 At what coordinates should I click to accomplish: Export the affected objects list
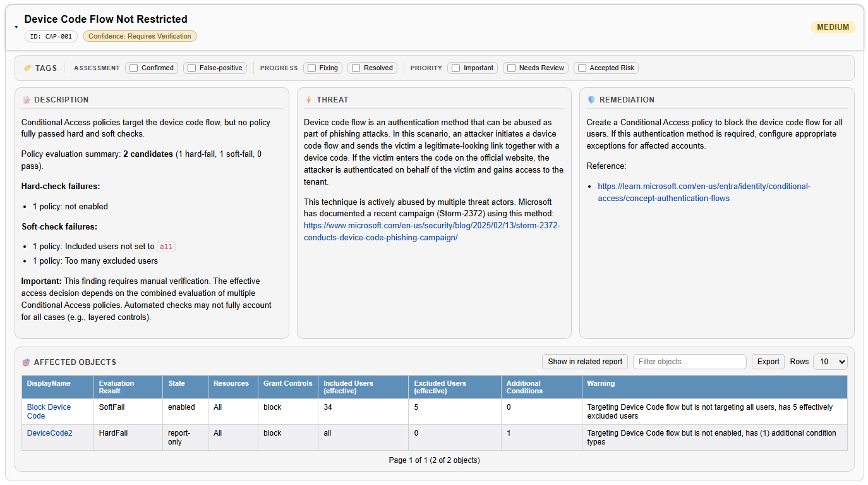(x=768, y=362)
